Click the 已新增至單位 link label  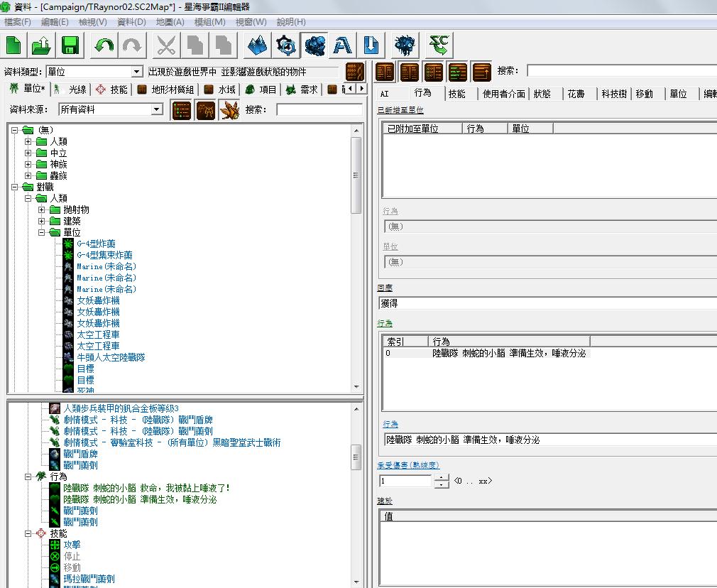click(x=400, y=110)
